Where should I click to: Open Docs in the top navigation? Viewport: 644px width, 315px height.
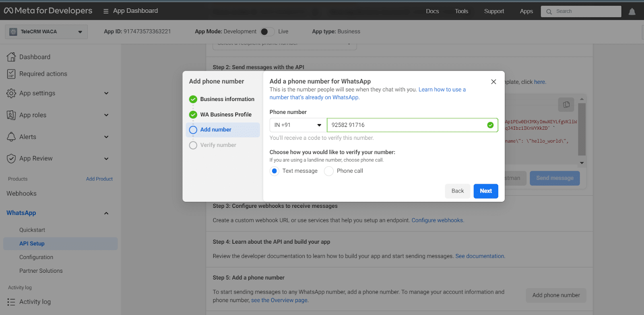pyautogui.click(x=432, y=11)
